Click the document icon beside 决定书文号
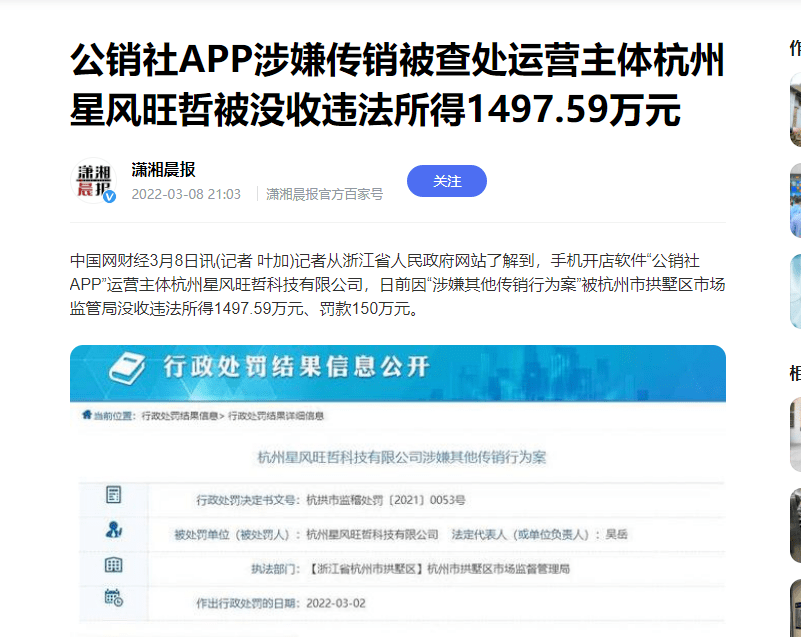 113,494
